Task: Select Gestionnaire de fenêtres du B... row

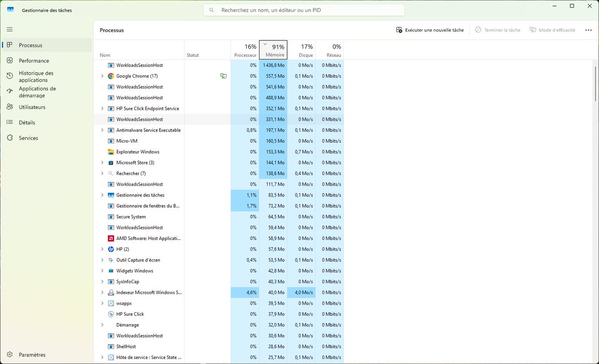Action: (219, 205)
